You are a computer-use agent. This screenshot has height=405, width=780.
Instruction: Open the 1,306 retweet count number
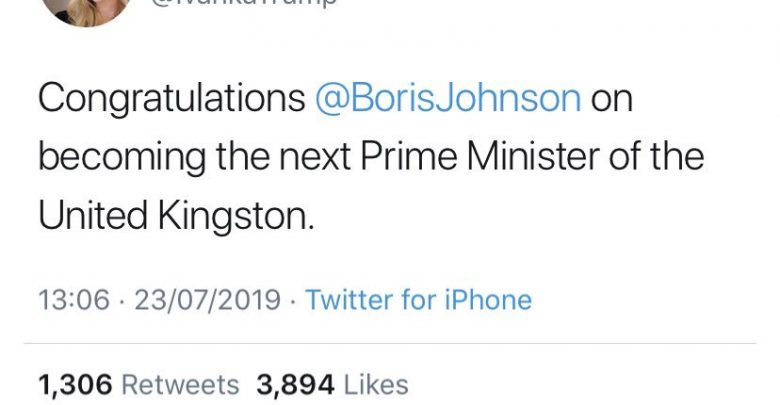click(75, 385)
